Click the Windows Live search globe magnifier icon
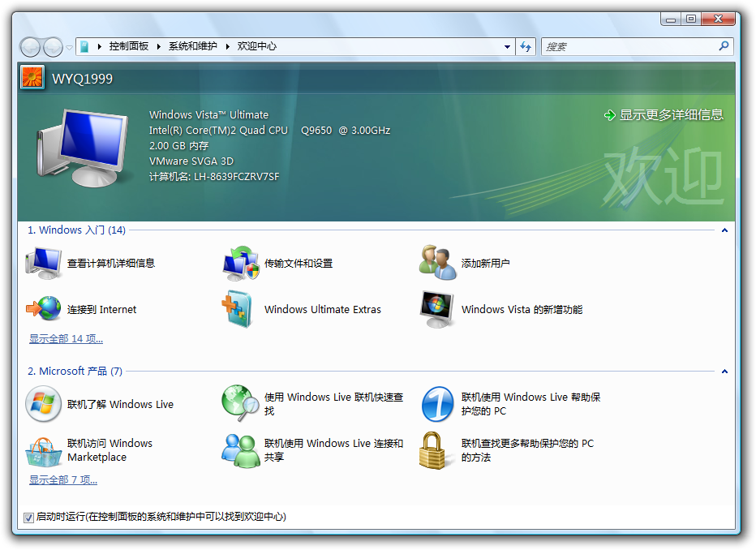The width and height of the screenshot is (756, 550). (241, 403)
